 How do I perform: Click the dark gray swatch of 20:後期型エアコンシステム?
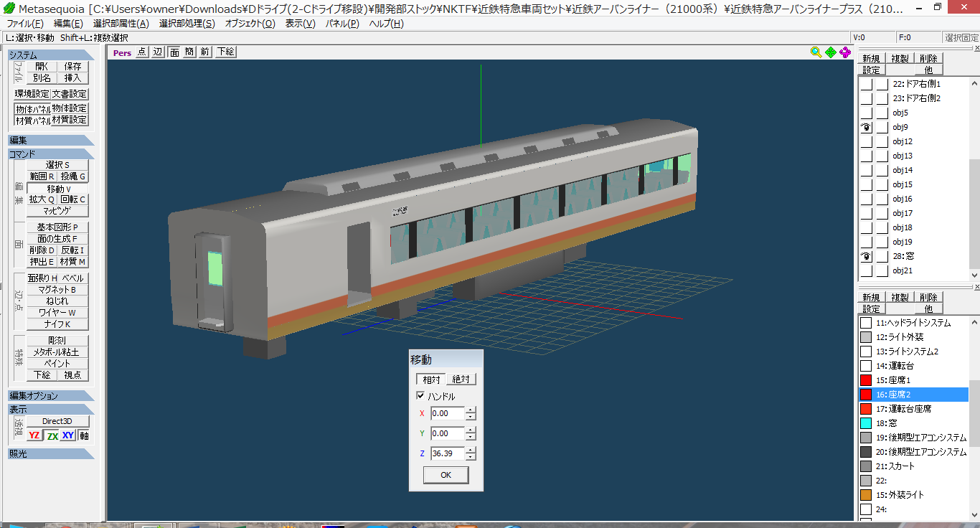pos(866,452)
